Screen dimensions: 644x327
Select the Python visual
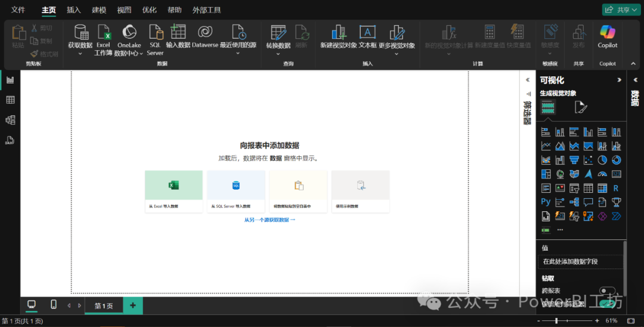(546, 202)
